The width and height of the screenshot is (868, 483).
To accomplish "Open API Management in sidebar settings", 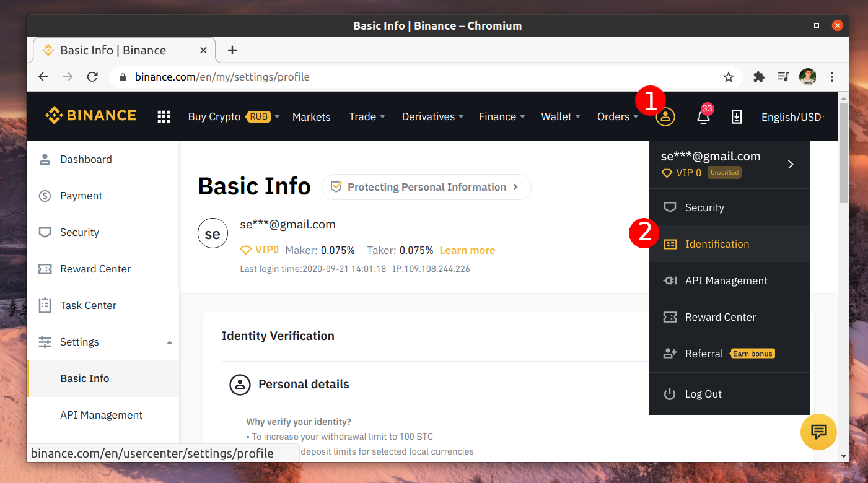I will click(x=103, y=415).
